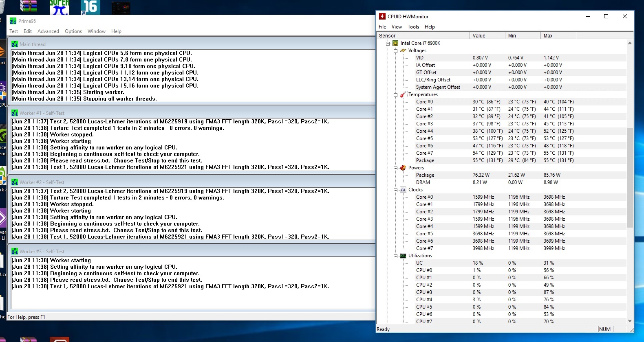
Task: Click the Powers flame icon
Action: 403,168
